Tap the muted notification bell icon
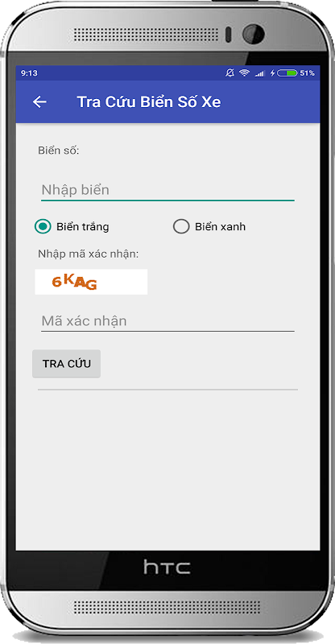Image resolution: width=335 pixels, height=644 pixels. (x=230, y=73)
